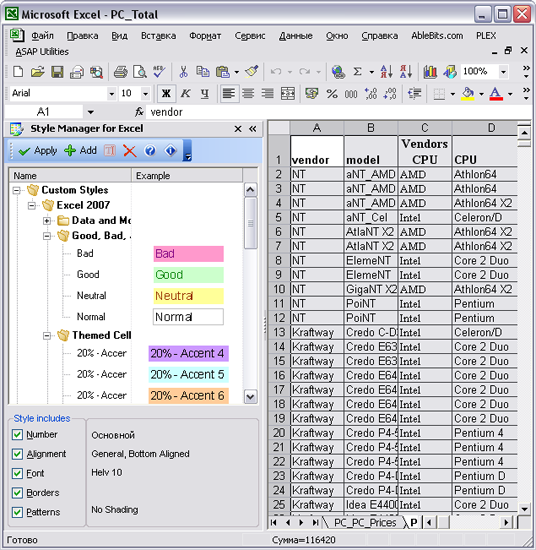The width and height of the screenshot is (536, 550).
Task: Sort descending with the Z-A icon
Action: pyautogui.click(x=406, y=72)
